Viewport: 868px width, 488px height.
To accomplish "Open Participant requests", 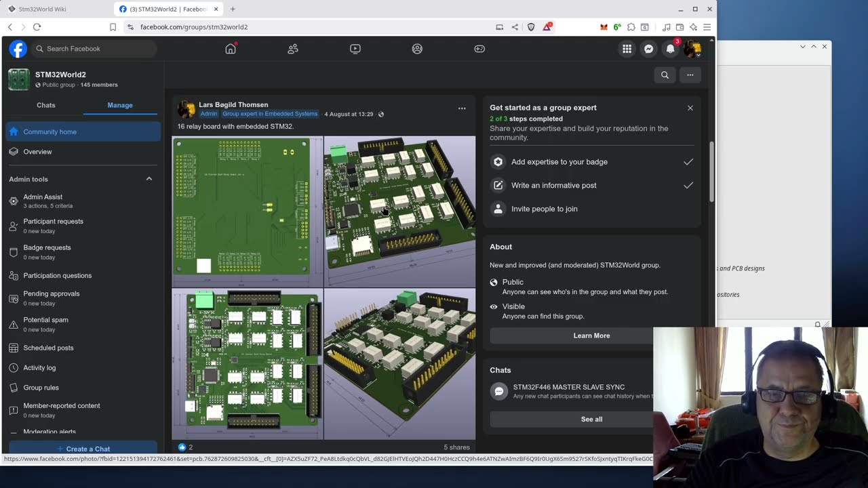I will [x=83, y=226].
